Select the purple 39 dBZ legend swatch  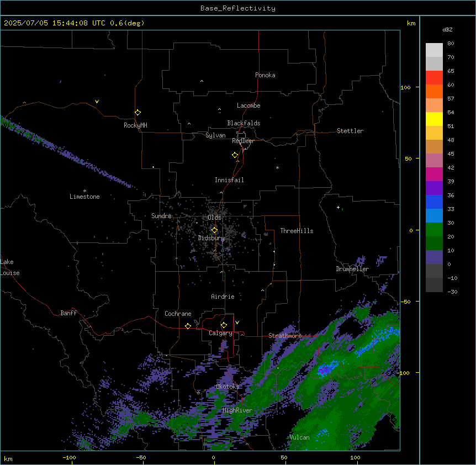tap(434, 188)
